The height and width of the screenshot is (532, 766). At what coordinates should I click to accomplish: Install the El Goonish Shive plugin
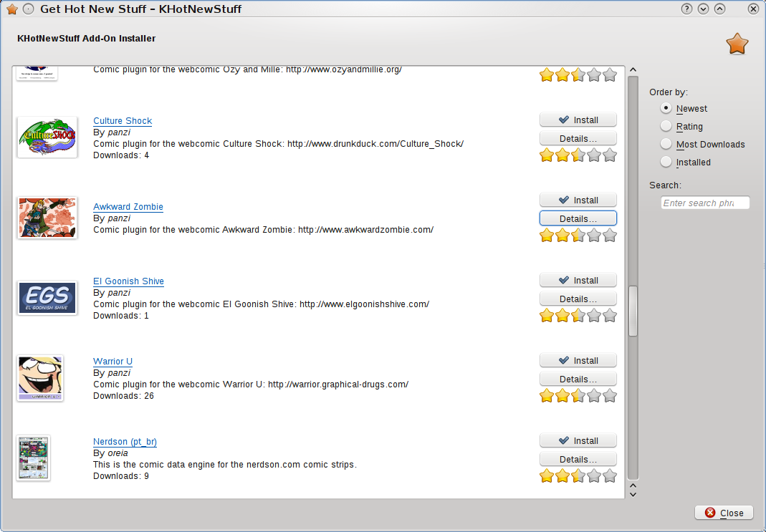[x=578, y=280]
